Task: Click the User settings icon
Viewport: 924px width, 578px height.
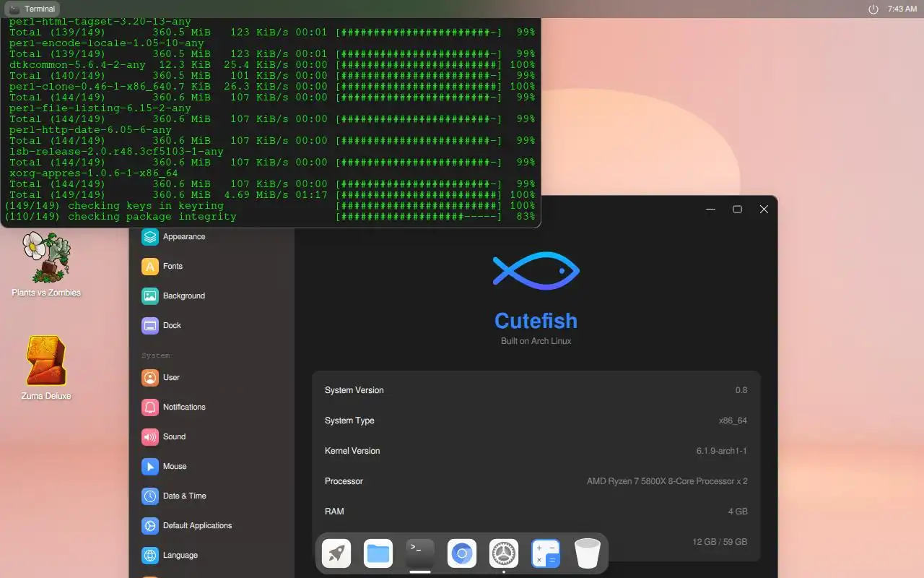Action: [x=150, y=377]
